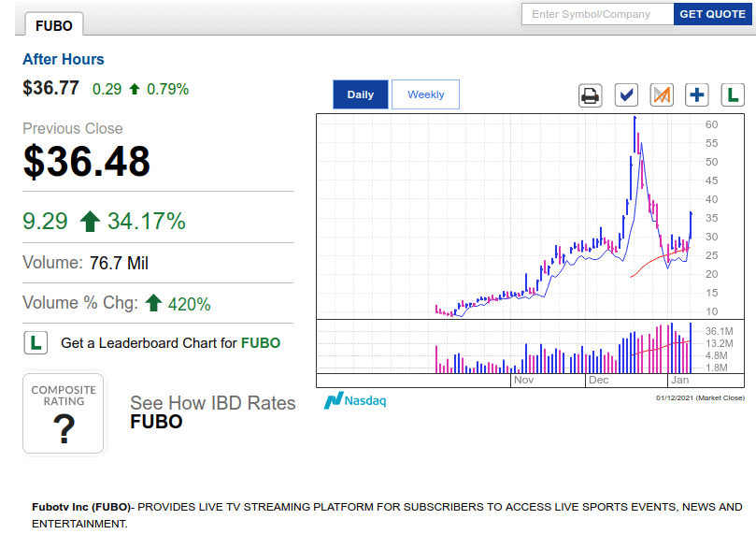
Task: Click the Enter Symbol/Company search field
Action: pyautogui.click(x=597, y=14)
